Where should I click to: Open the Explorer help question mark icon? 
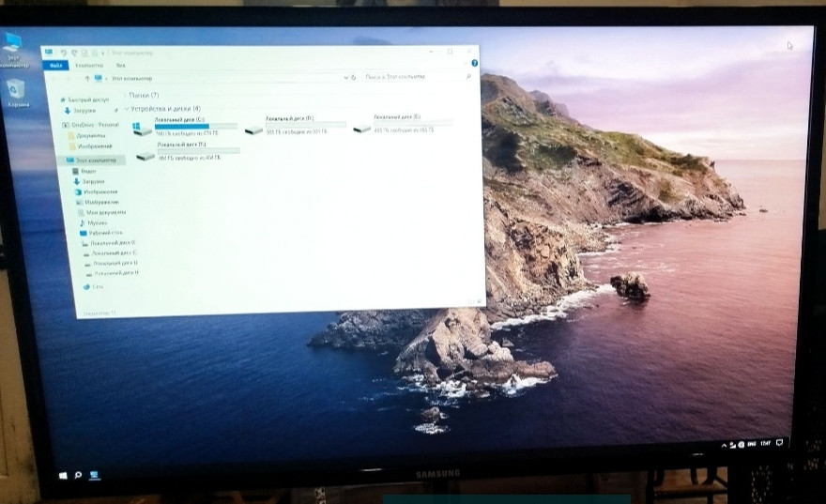click(x=474, y=64)
